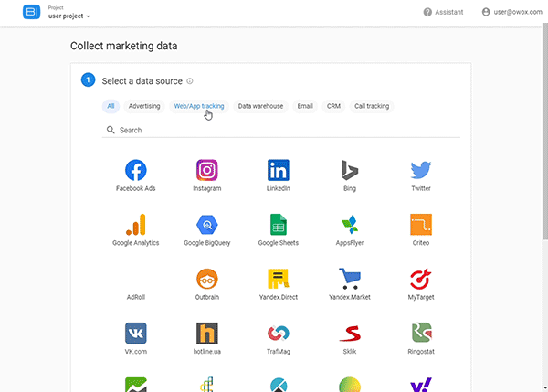Show Email data sources
The image size is (548, 392).
[x=305, y=106]
